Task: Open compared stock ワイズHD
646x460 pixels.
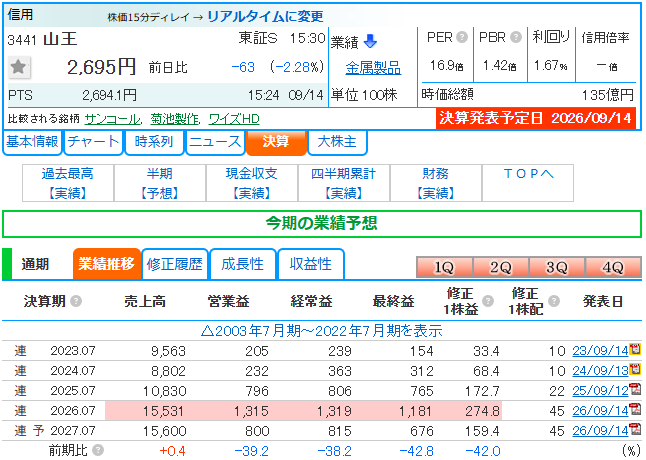Action: tap(234, 119)
